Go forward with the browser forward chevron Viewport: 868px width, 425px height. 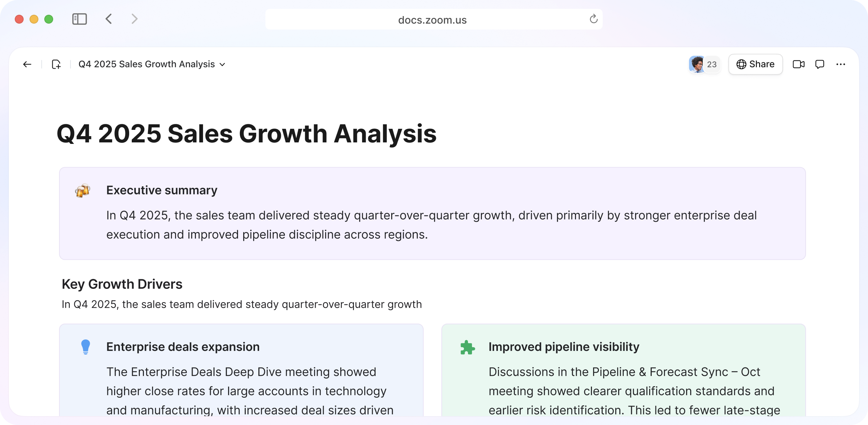[135, 19]
